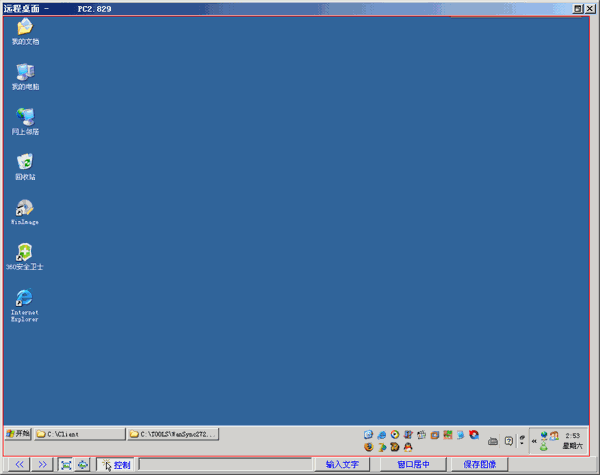Open the 我的文档 desktop icon
This screenshot has width=600, height=475.
pos(25,29)
